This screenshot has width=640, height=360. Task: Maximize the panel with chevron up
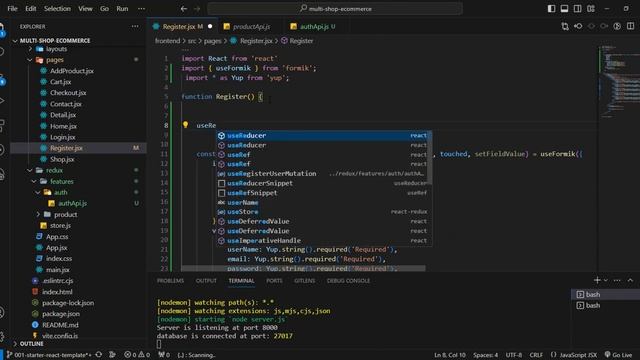point(630,280)
